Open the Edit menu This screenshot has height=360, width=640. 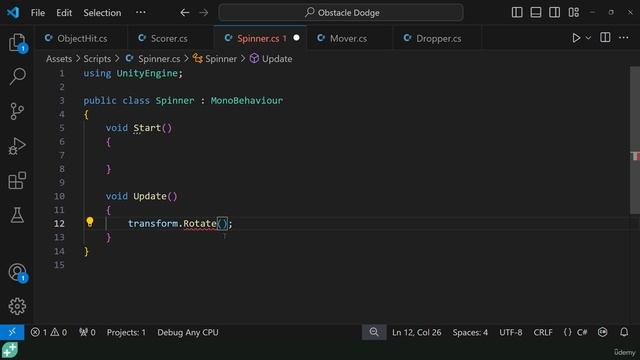pyautogui.click(x=64, y=13)
